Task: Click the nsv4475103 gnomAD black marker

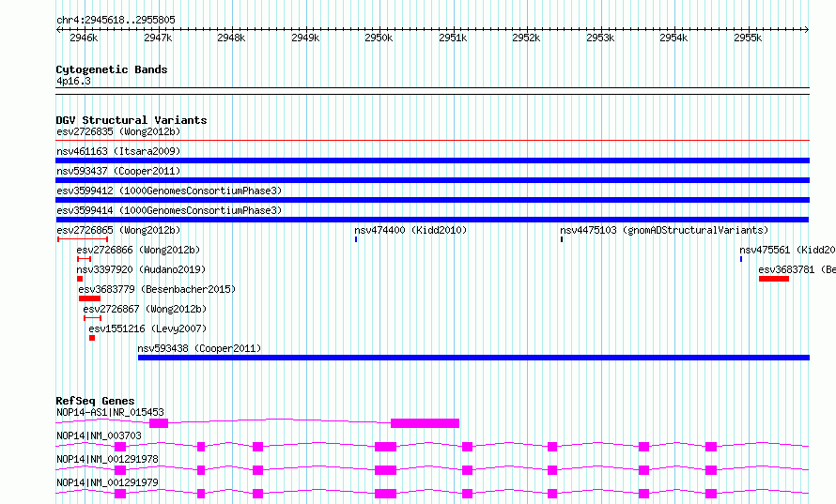Action: coord(562,239)
